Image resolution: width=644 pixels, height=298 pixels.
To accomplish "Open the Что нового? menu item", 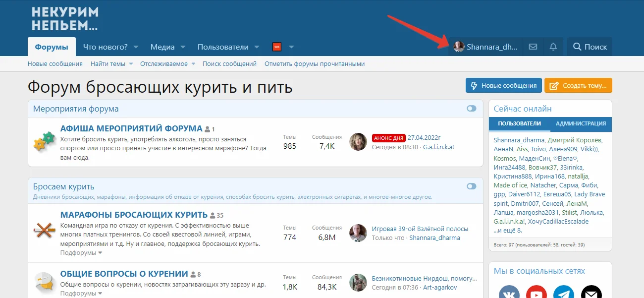I will 105,47.
